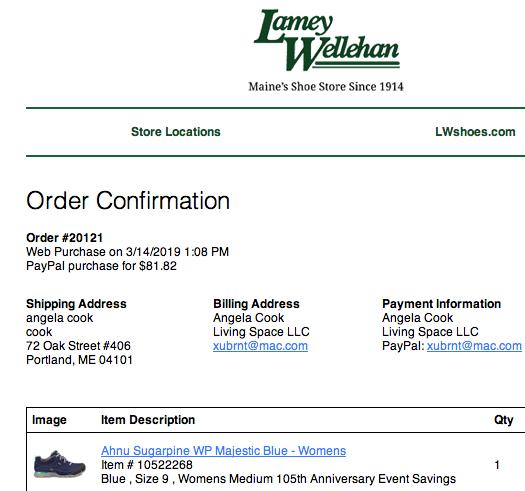This screenshot has height=491, width=525.
Task: Click the Billing Address heading
Action: (x=256, y=304)
